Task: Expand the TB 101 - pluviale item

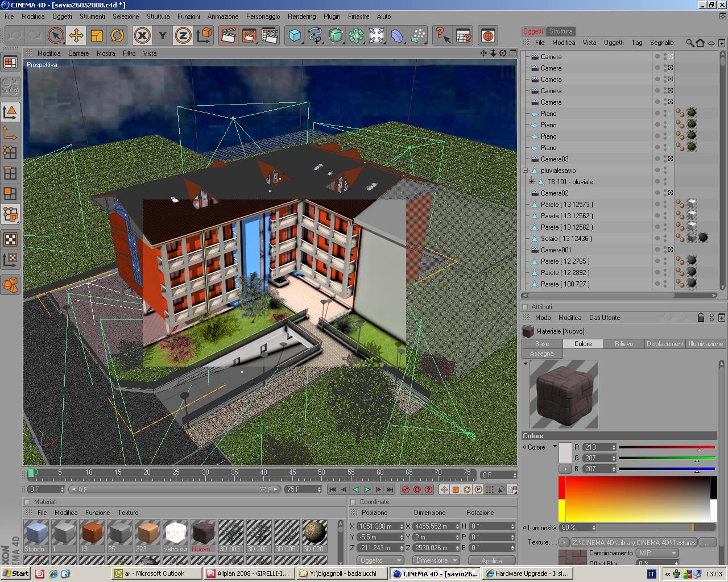Action: [x=532, y=182]
